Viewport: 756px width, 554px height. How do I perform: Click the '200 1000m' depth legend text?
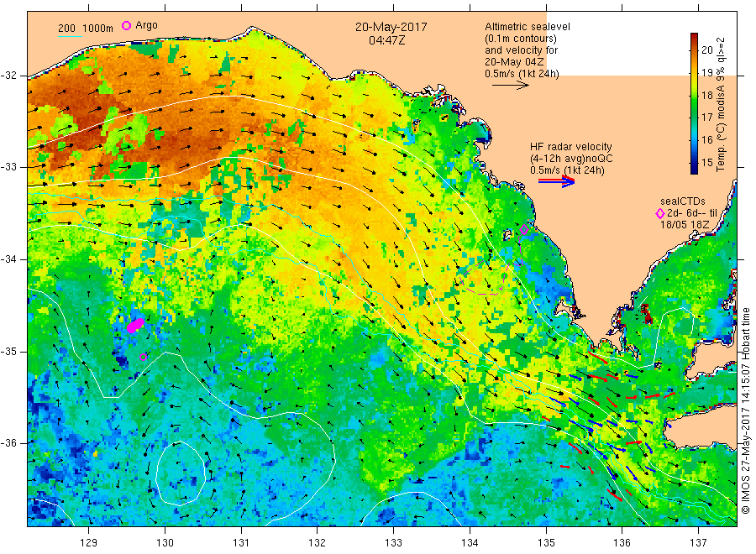coord(86,29)
